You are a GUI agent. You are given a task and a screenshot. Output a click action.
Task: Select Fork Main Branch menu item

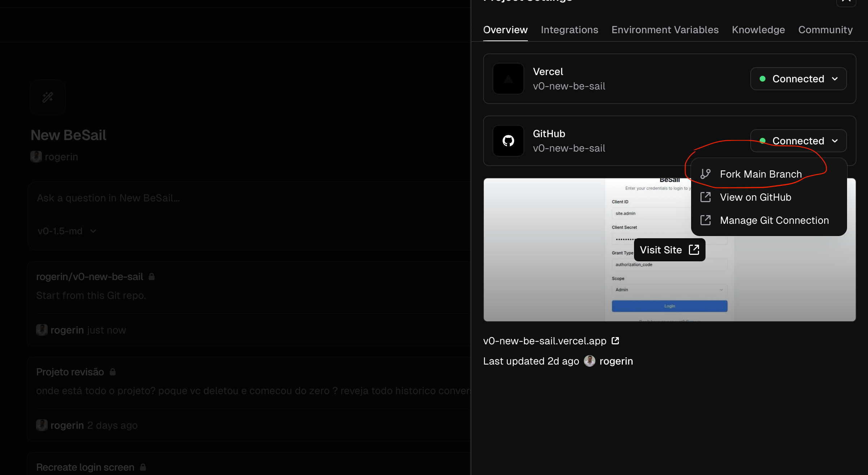click(x=761, y=174)
